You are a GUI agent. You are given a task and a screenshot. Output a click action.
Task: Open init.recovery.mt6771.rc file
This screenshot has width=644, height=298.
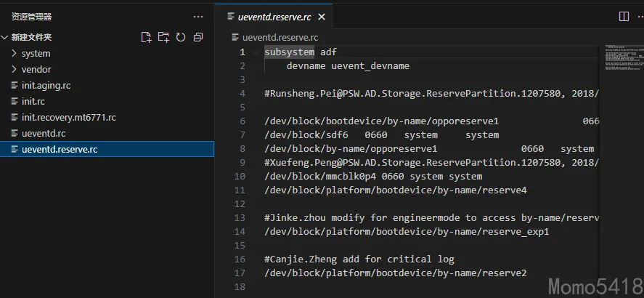coord(68,117)
